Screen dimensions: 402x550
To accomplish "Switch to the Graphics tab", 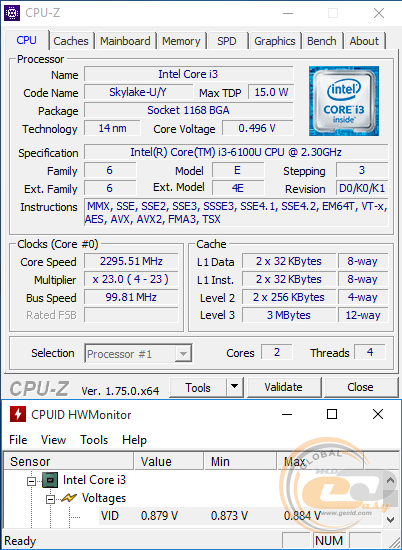I will 275,41.
